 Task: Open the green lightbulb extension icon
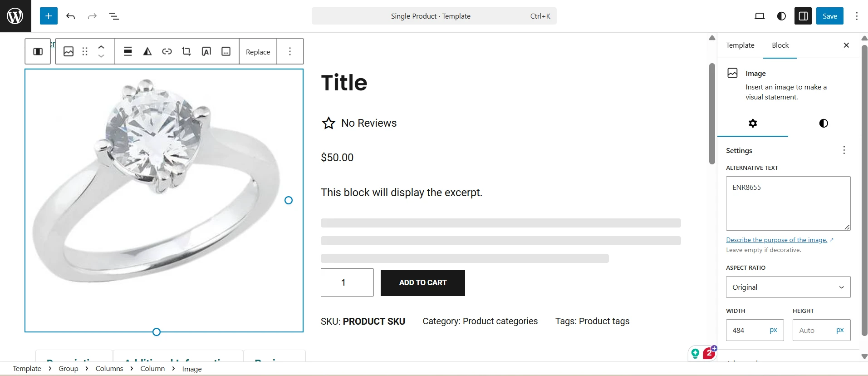coord(695,353)
